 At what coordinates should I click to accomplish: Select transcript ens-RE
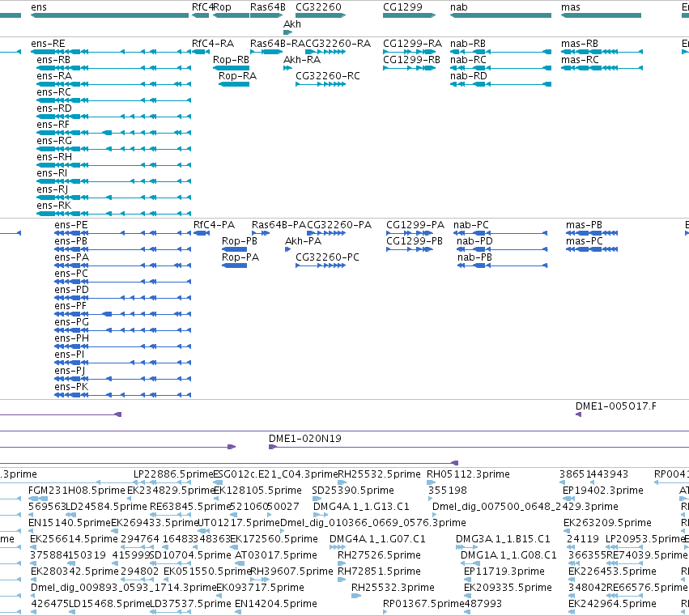[x=111, y=52]
